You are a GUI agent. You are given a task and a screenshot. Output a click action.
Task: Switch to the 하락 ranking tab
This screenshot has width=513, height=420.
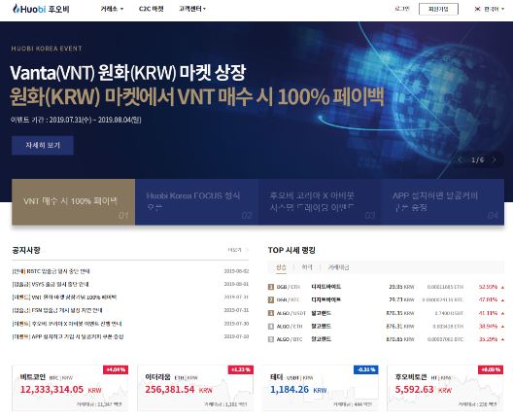[307, 267]
